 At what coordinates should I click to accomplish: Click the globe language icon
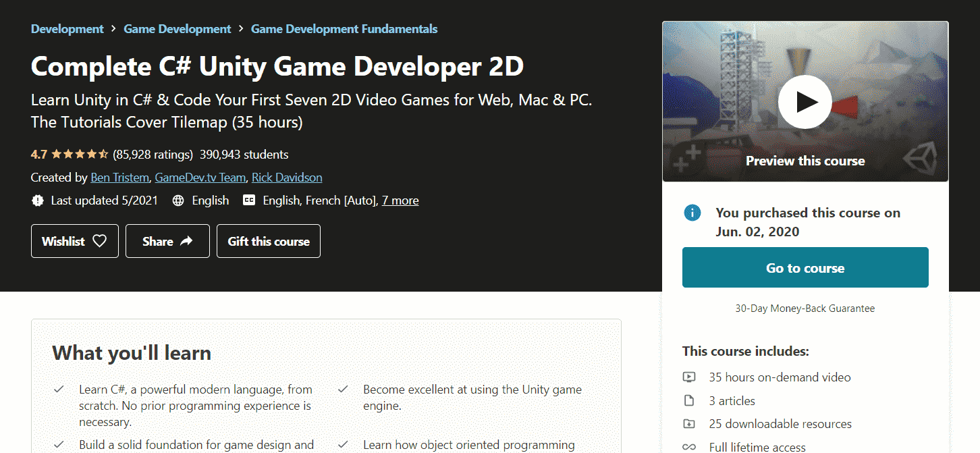[178, 201]
